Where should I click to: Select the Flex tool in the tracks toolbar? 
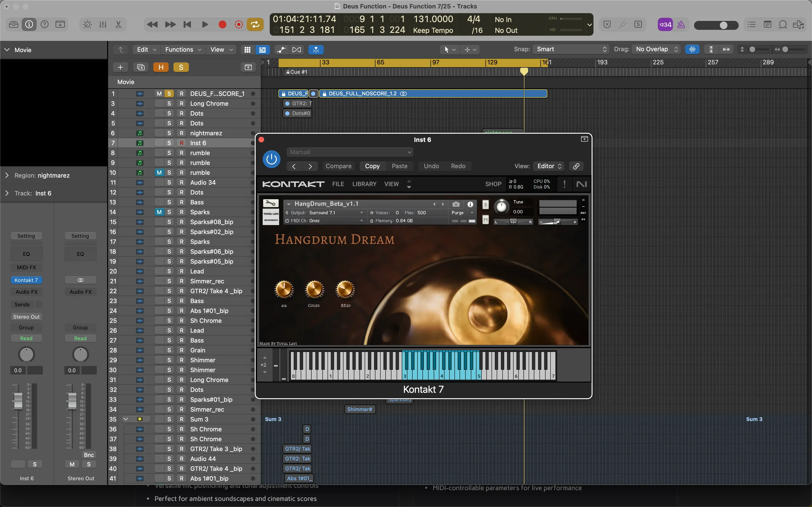tap(316, 50)
